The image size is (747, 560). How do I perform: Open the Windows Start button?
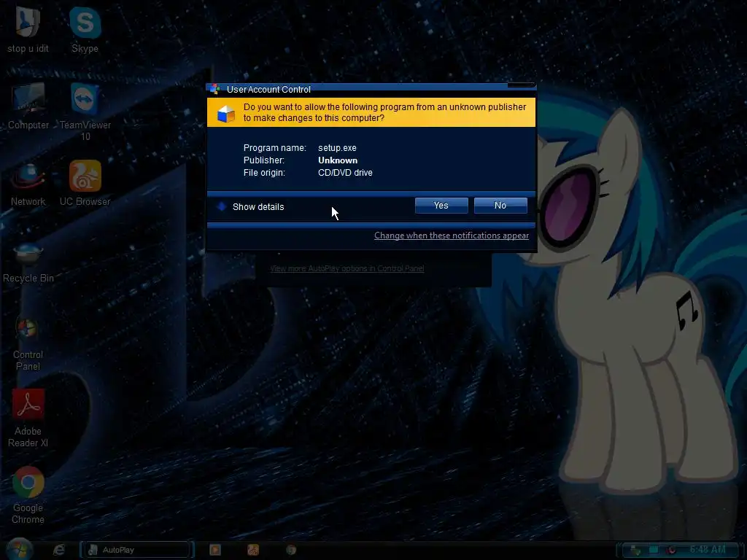18,550
